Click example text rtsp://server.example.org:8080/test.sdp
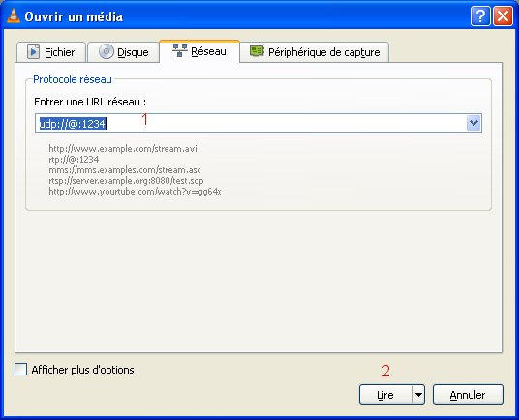 [126, 181]
